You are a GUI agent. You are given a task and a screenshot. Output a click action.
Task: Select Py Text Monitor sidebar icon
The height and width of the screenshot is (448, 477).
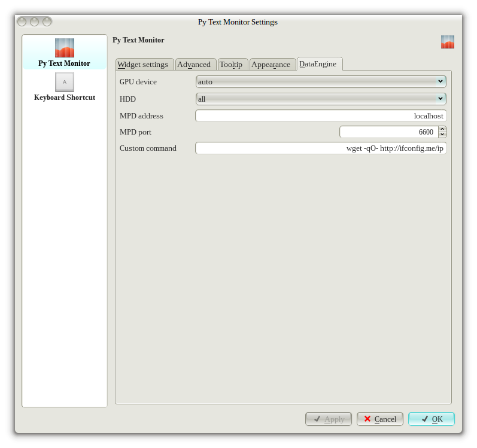(64, 48)
